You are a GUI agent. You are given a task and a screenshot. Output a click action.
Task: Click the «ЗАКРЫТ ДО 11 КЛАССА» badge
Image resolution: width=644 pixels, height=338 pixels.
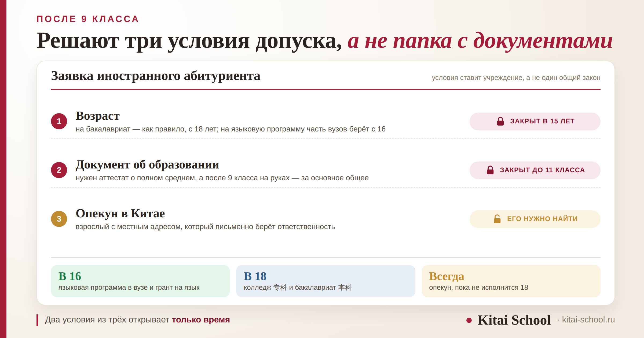(x=535, y=170)
